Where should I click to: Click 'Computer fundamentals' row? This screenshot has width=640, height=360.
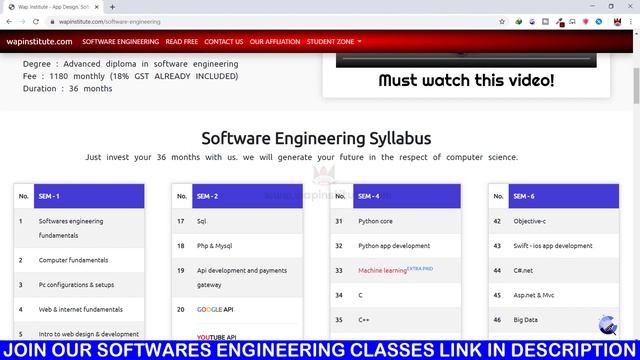coord(79,260)
